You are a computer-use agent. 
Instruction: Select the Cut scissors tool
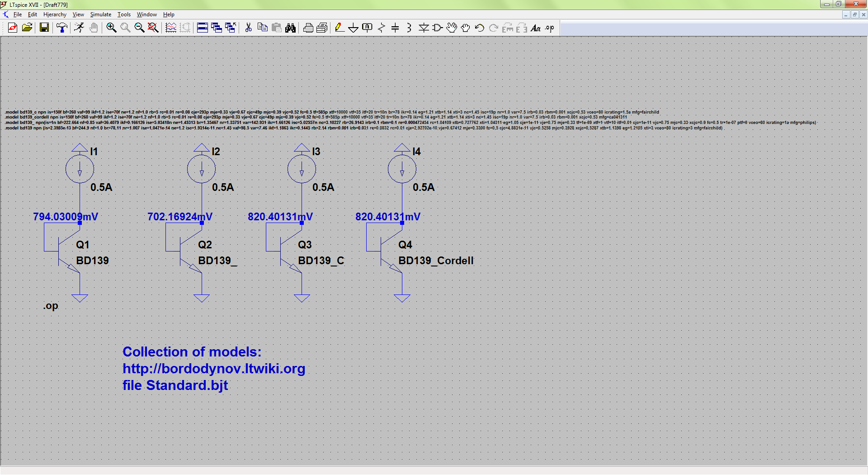coord(248,28)
